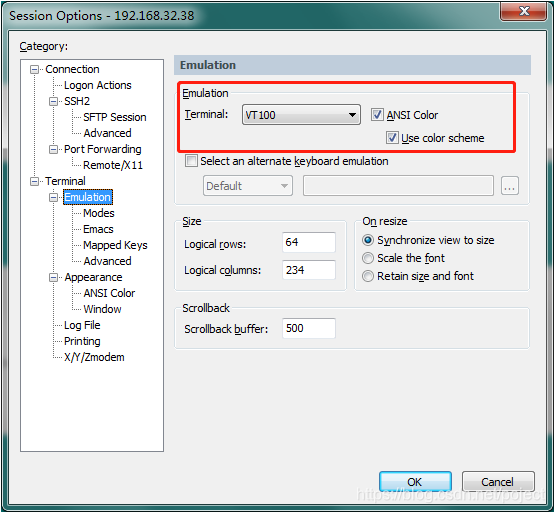Open Log File category
555x513 pixels.
tap(82, 325)
